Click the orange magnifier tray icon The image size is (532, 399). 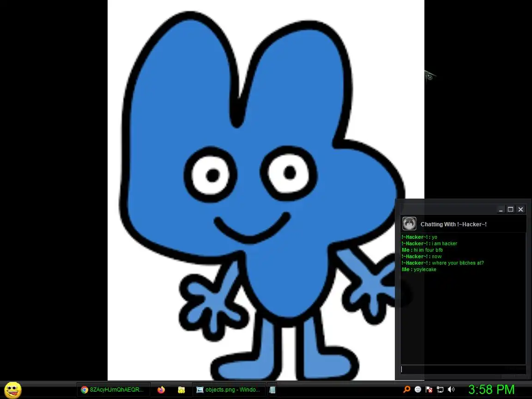tap(407, 389)
